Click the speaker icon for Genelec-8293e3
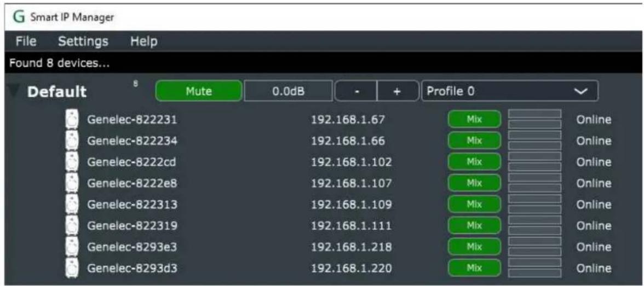This screenshot has width=644, height=286. coord(72,247)
